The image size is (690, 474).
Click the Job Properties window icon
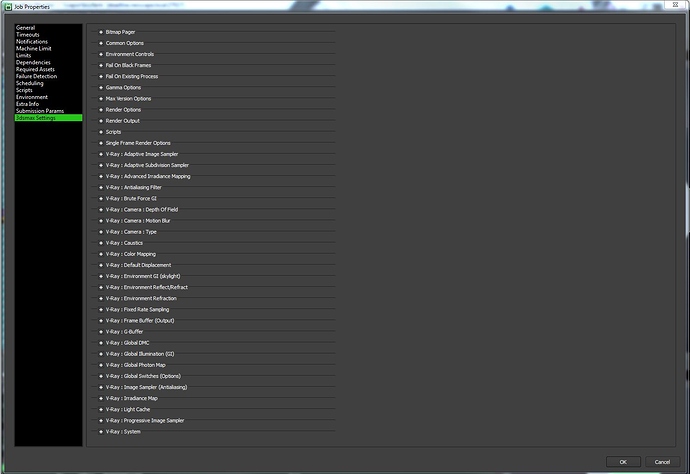[7, 5]
